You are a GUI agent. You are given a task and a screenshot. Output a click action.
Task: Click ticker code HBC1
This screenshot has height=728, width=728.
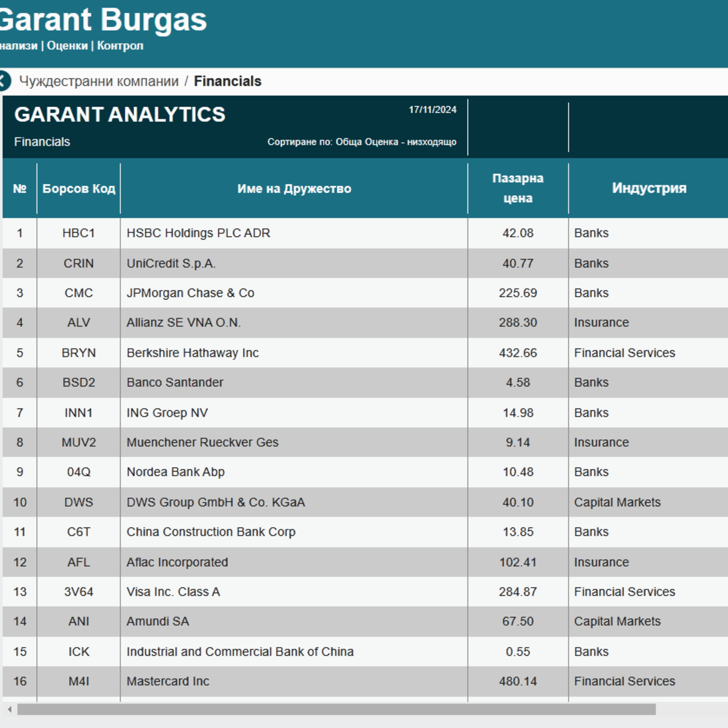(78, 233)
